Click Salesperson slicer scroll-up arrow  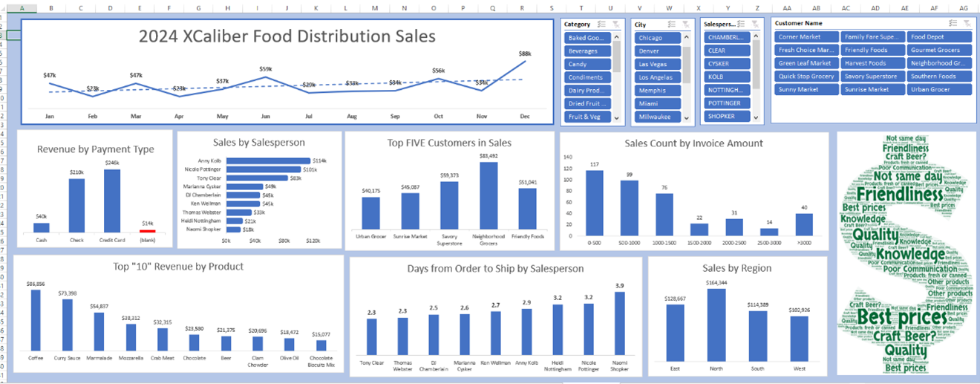tap(755, 36)
